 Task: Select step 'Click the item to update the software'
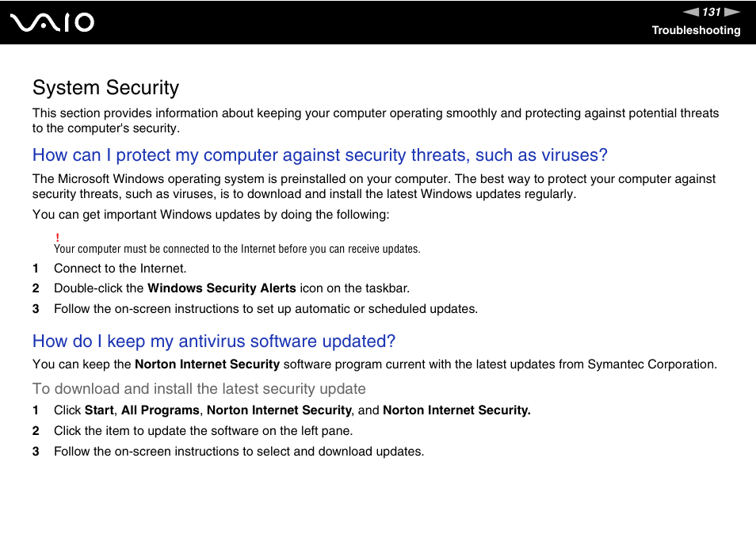coord(203,431)
